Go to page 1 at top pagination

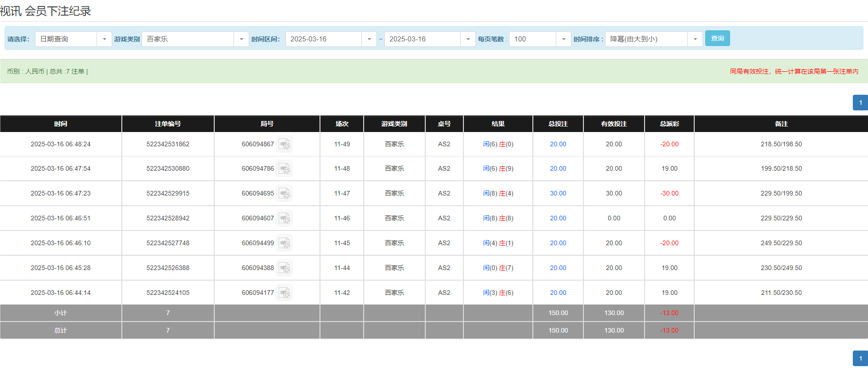[860, 103]
